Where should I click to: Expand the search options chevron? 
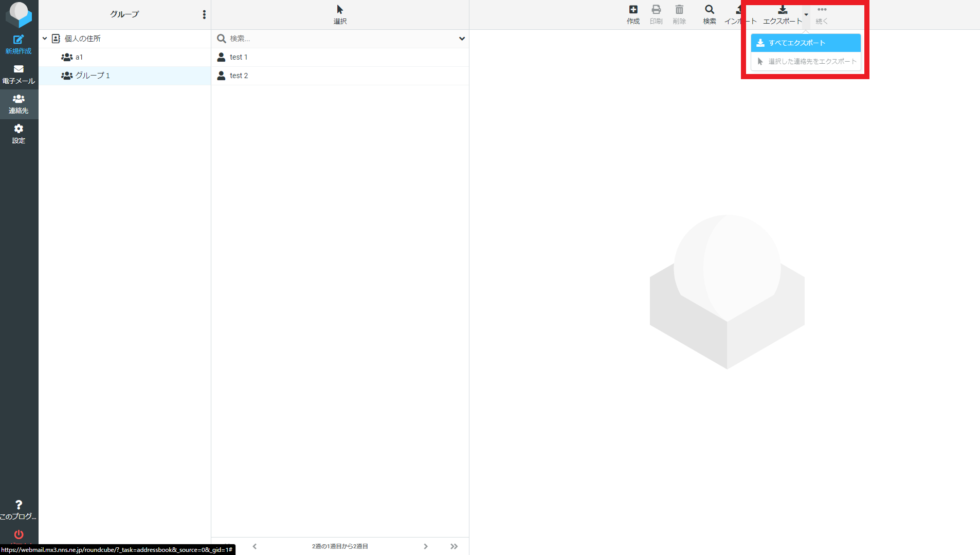[462, 39]
